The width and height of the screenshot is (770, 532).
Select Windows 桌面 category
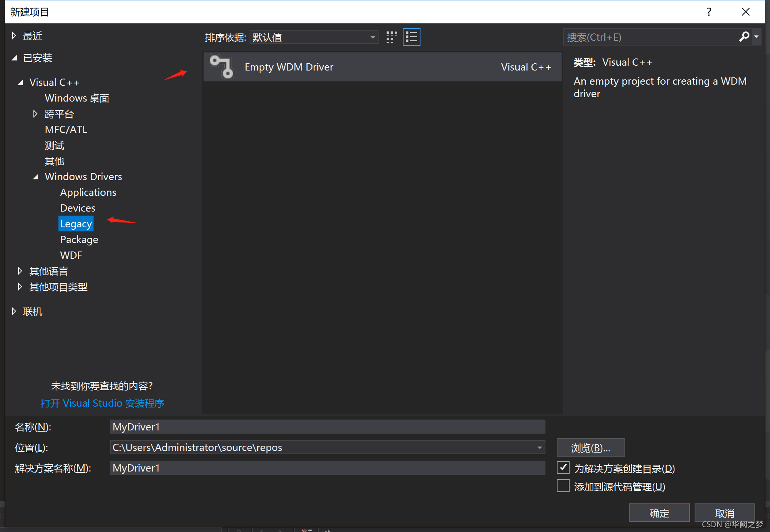click(x=77, y=98)
